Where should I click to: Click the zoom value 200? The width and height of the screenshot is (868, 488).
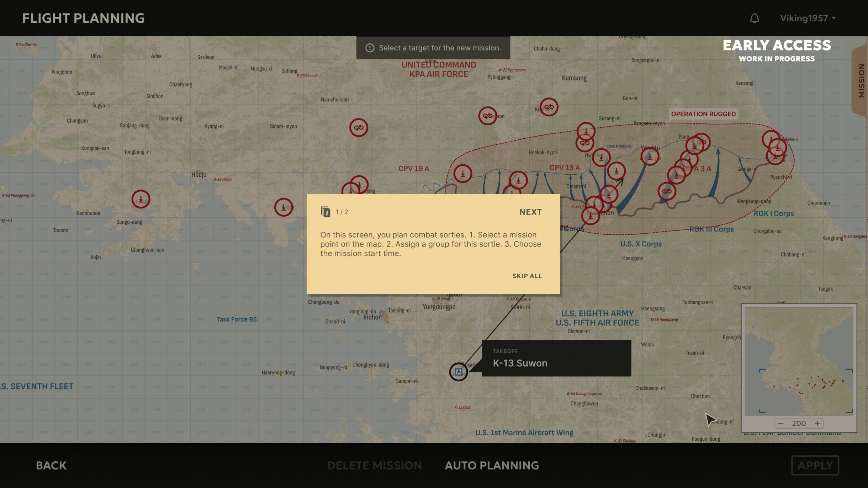click(799, 423)
